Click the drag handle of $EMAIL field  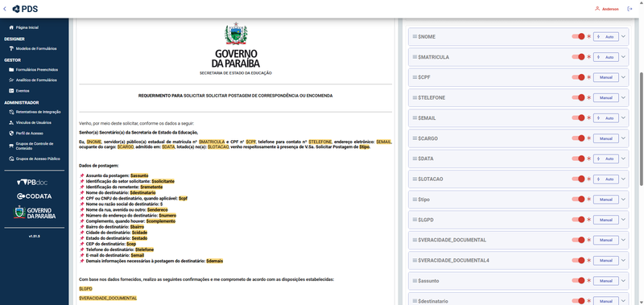pos(415,117)
